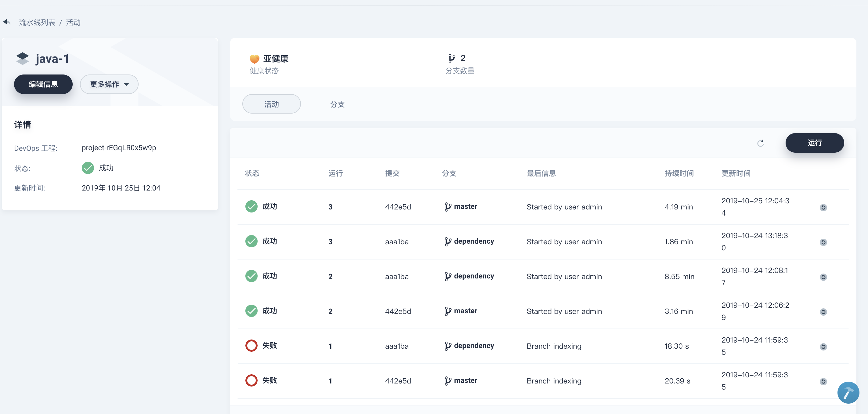This screenshot has height=414, width=868.
Task: Replay master run 3 (4.19 min)
Action: [x=823, y=207]
